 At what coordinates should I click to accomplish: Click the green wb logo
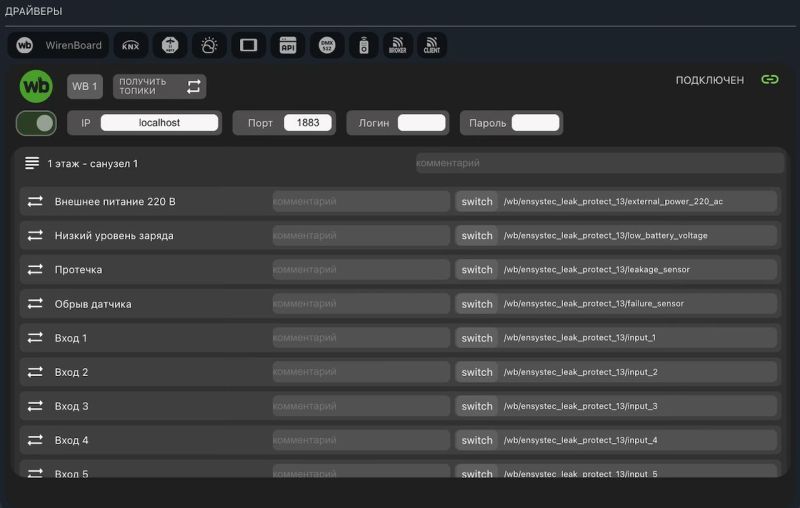(x=36, y=86)
